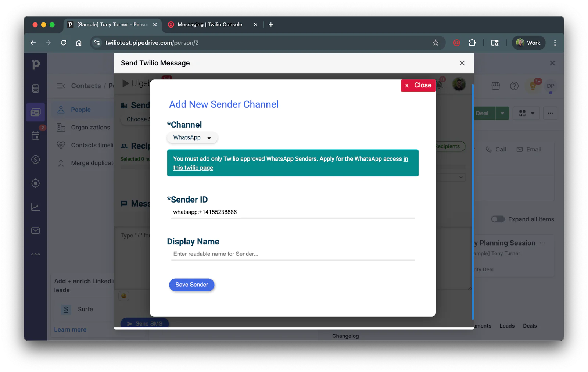Screen dimensions: 588x372
Task: Click the three-dots icon at sidebar bottom
Action: [35, 254]
